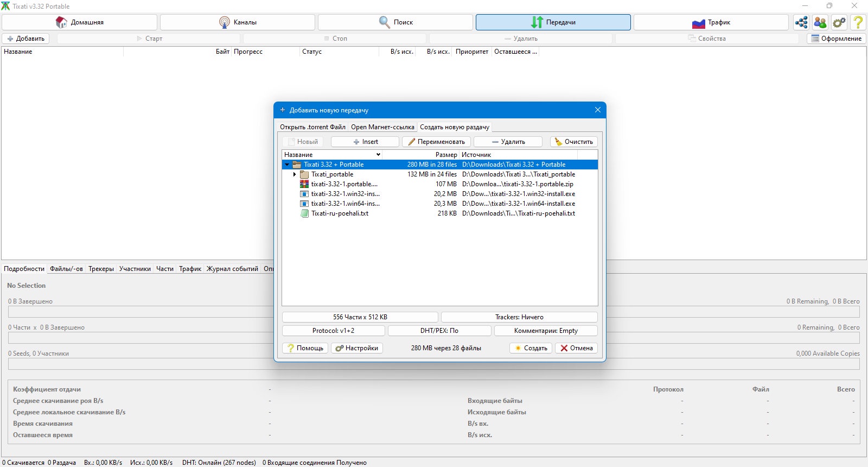Sort transfers by Название column header
The image size is (868, 467).
tap(62, 52)
